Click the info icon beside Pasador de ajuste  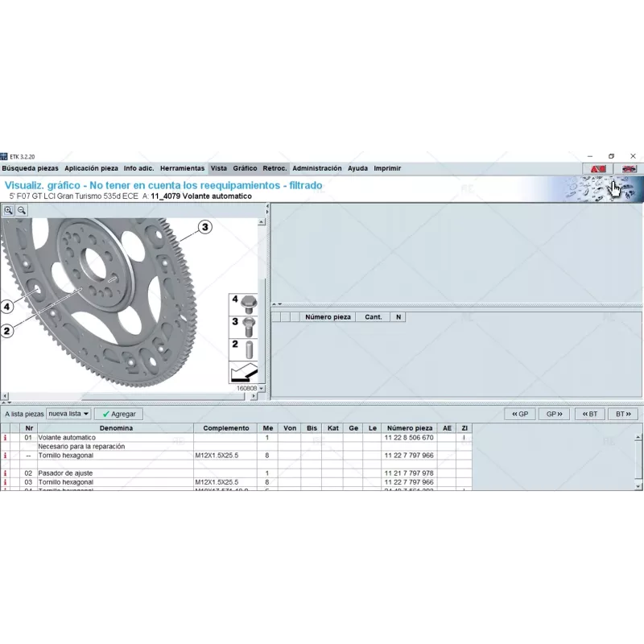click(7, 473)
